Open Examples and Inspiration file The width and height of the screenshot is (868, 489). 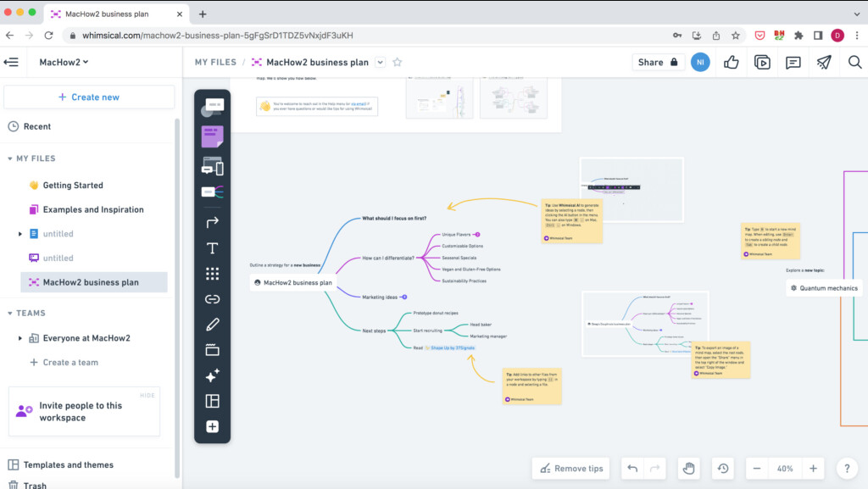pyautogui.click(x=93, y=209)
